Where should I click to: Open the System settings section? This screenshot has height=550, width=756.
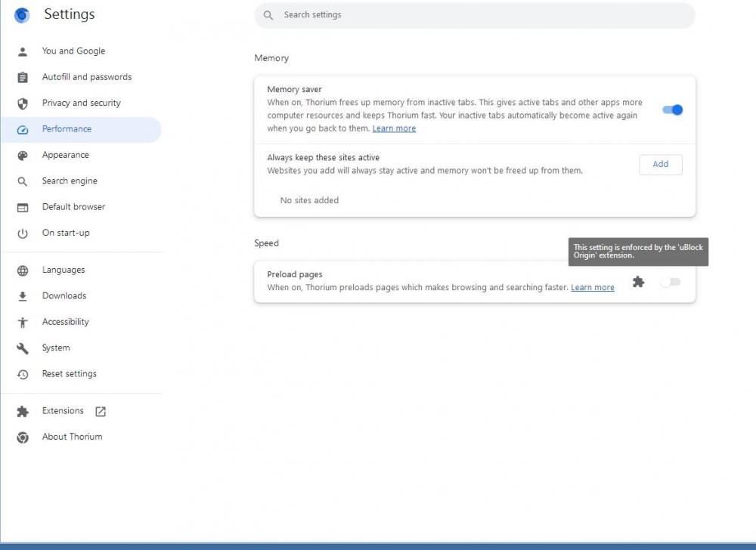tap(56, 348)
